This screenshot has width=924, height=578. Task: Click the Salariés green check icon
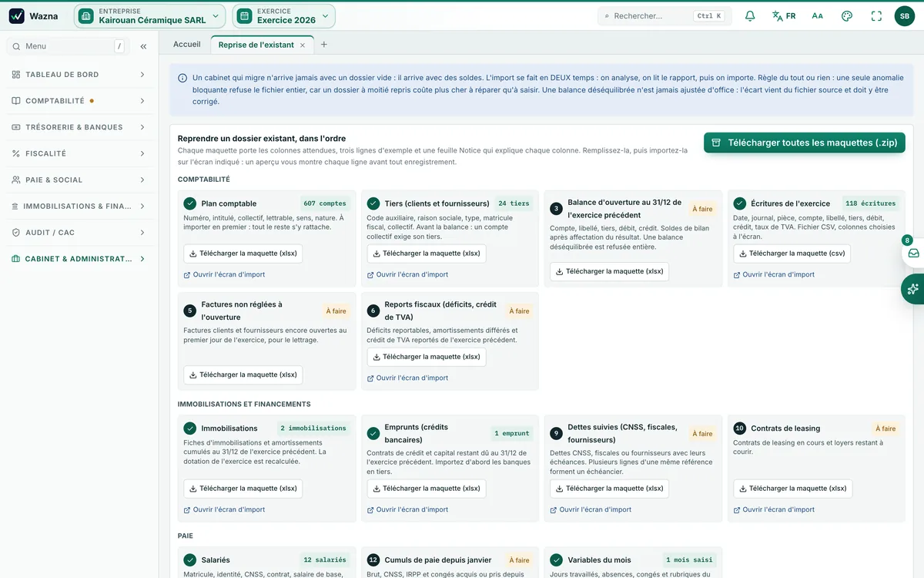[x=189, y=560]
